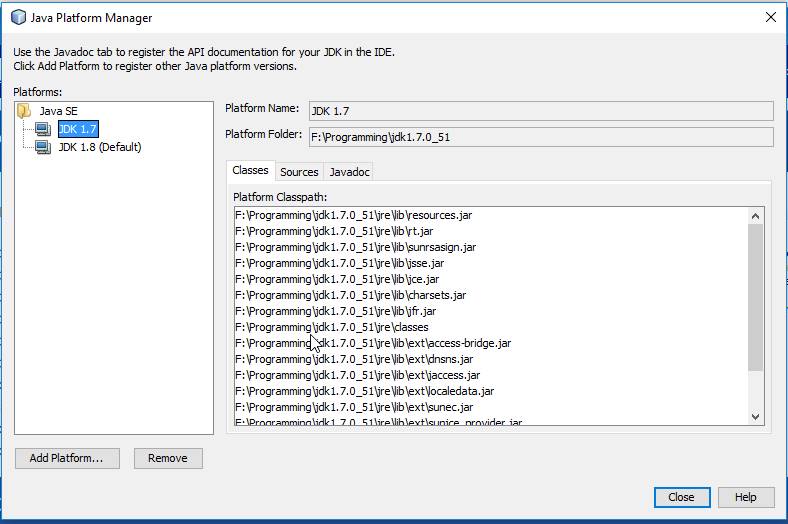Click the JDK 1.8 platform computer icon
Viewport: 788px width, 524px height.
[x=43, y=147]
